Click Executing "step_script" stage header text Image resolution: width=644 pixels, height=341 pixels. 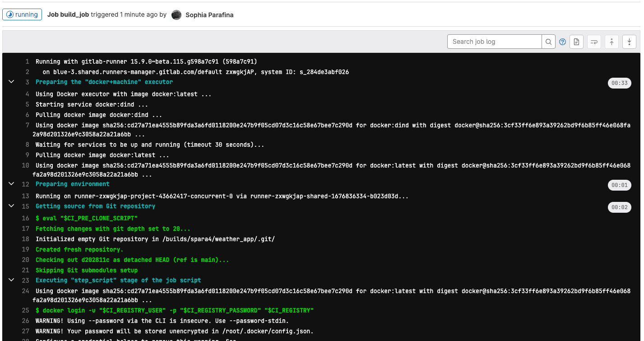coord(118,280)
